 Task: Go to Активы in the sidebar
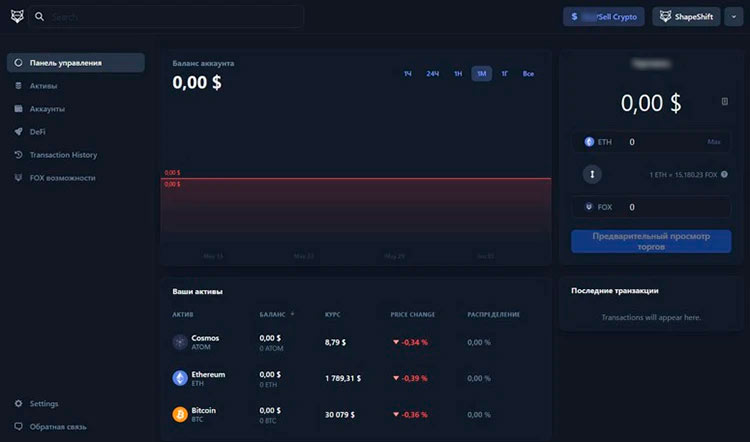coord(43,86)
